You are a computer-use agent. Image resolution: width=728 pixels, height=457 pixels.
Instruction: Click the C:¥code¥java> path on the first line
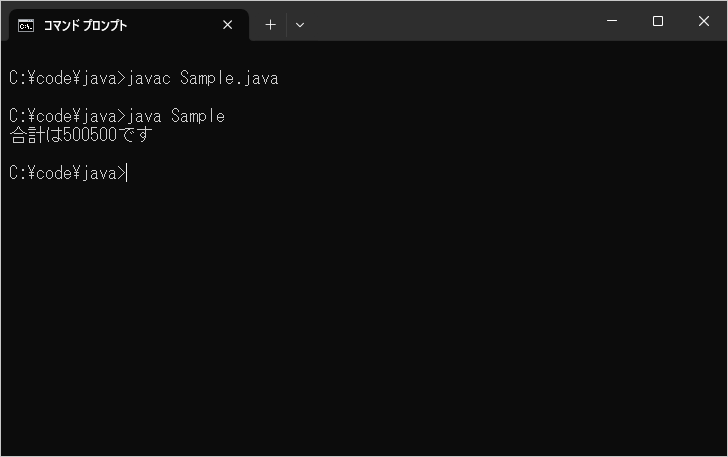pyautogui.click(x=68, y=78)
